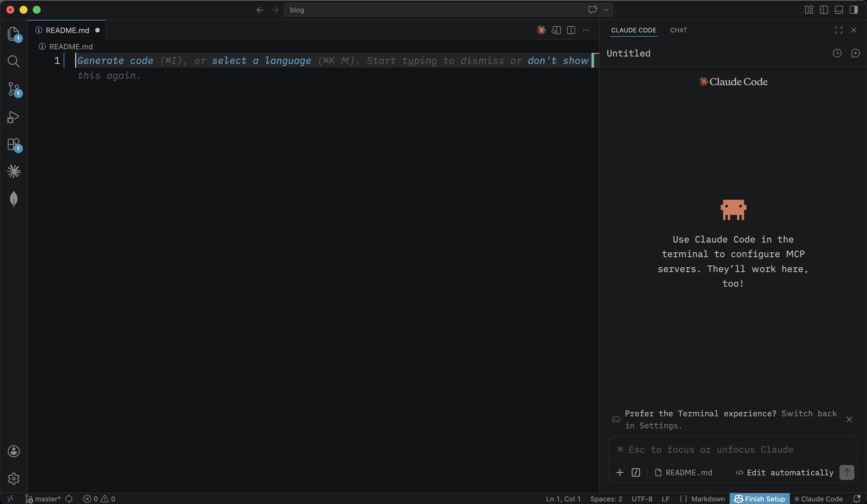The width and height of the screenshot is (867, 504).
Task: Toggle the primary side bar layout button
Action: [x=824, y=10]
